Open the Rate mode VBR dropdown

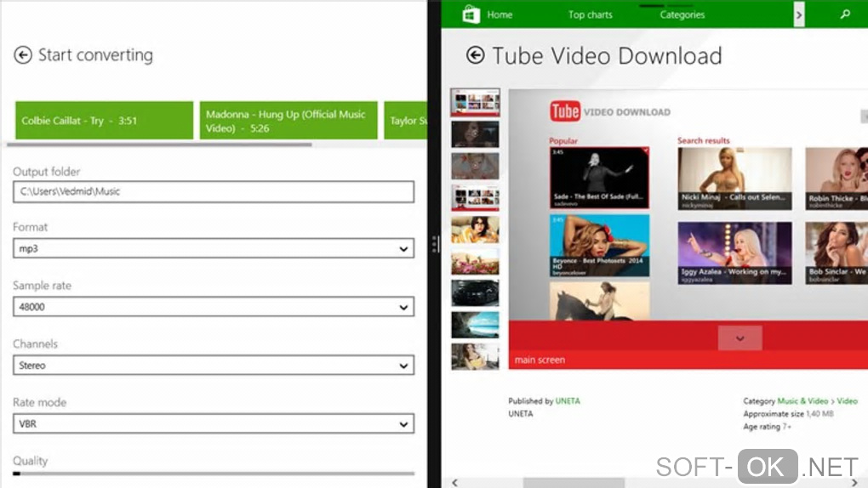[x=213, y=424]
